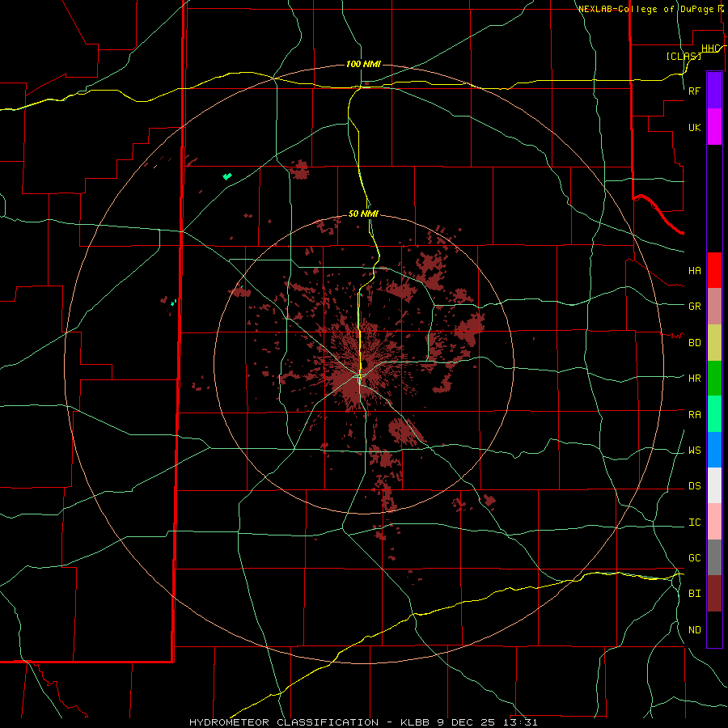Screen dimensions: 728x728
Task: Click the DS legend label
Action: point(694,486)
